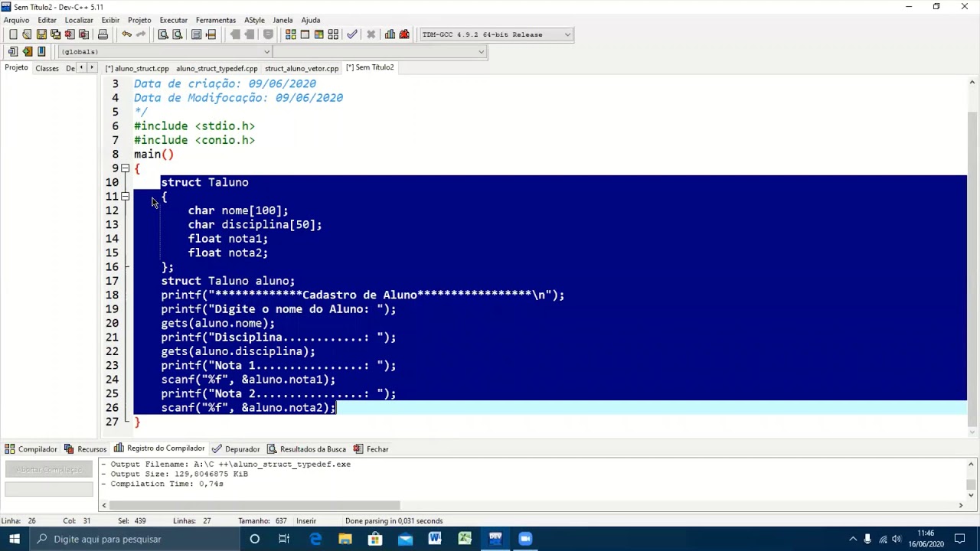Click the Abortar Compilação button

[50, 469]
